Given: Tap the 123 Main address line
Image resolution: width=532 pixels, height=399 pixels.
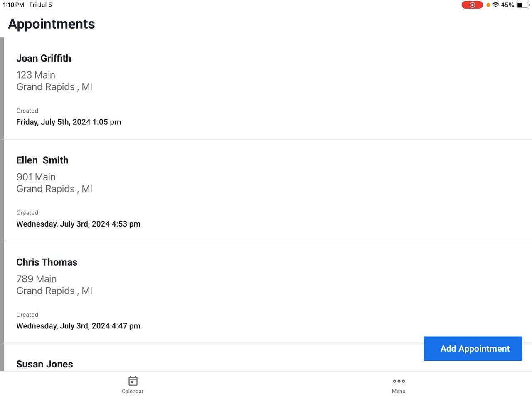Looking at the screenshot, I should pyautogui.click(x=36, y=75).
